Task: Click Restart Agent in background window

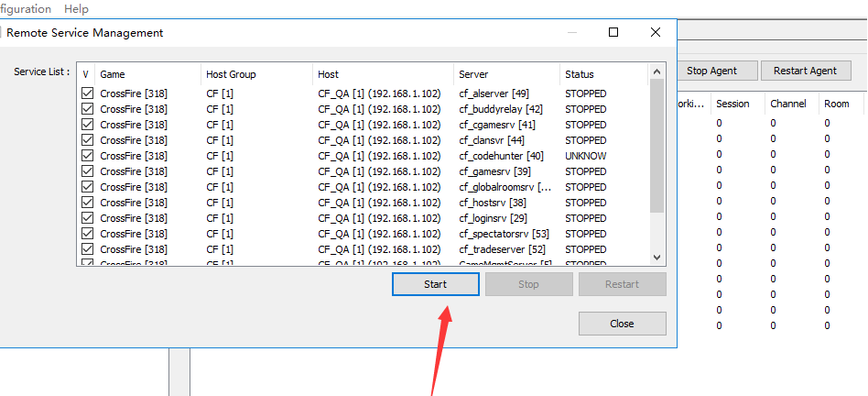Action: [806, 71]
